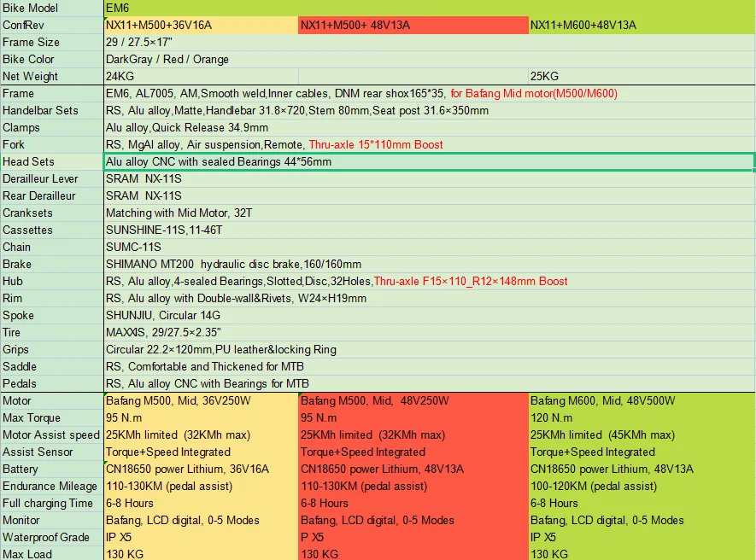
Task: Select the Endurance Mileage label cell
Action: (x=51, y=487)
